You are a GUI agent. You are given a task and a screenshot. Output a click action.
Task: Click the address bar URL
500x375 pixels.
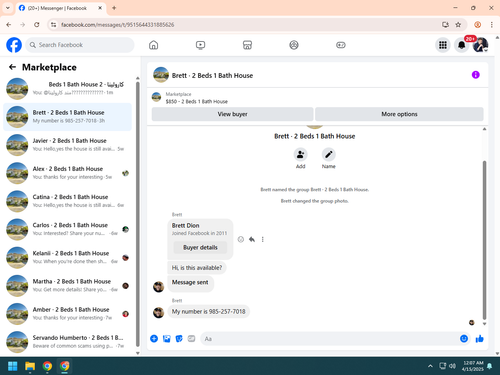pos(117,25)
